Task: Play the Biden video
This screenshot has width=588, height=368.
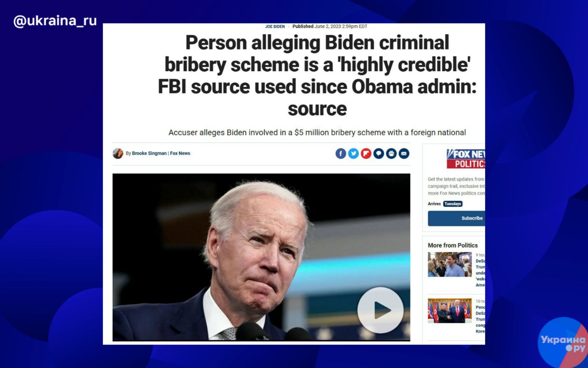Action: coord(380,310)
